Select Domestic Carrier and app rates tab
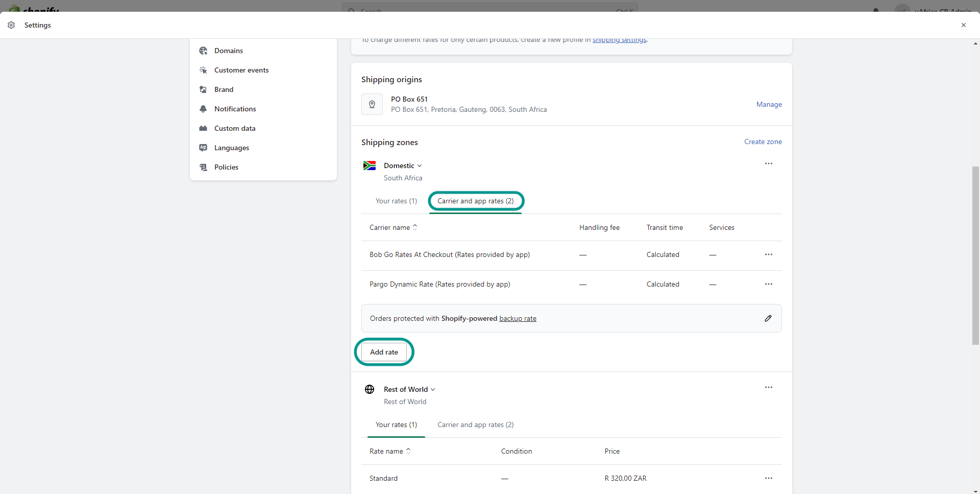 [476, 201]
